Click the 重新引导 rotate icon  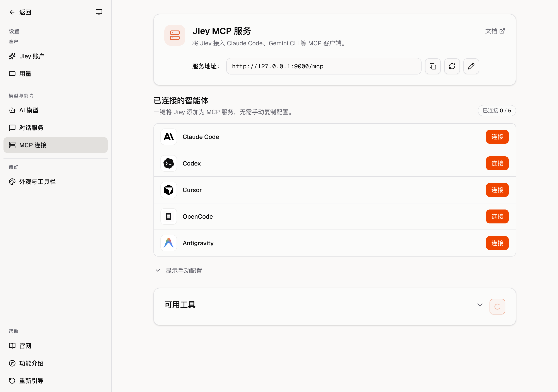click(x=12, y=381)
